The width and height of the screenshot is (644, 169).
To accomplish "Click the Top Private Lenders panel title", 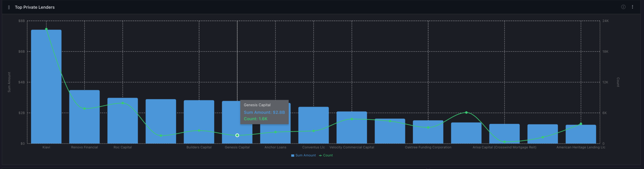I will (35, 7).
